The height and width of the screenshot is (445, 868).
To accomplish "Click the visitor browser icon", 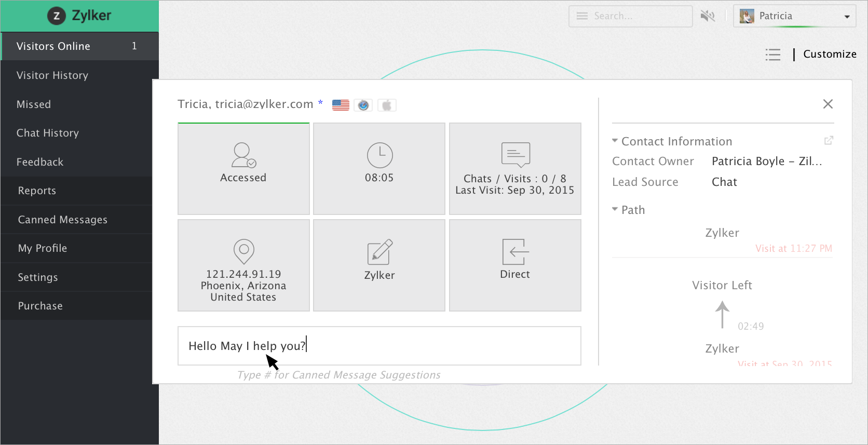I will (363, 105).
